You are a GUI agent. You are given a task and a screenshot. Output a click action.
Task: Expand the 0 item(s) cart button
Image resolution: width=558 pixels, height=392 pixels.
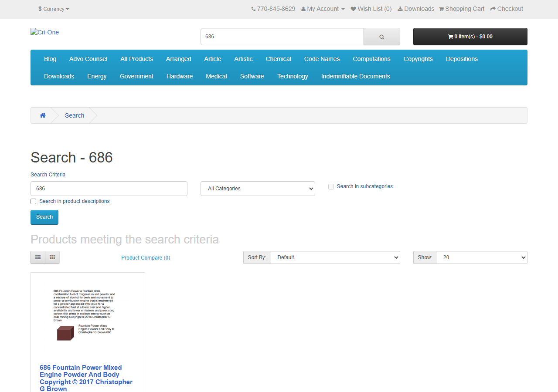click(470, 37)
